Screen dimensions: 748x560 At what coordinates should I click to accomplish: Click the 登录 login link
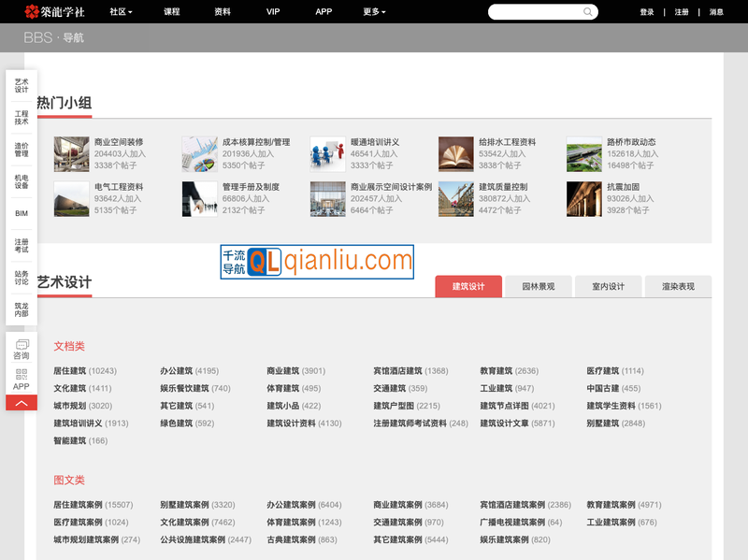pyautogui.click(x=647, y=12)
